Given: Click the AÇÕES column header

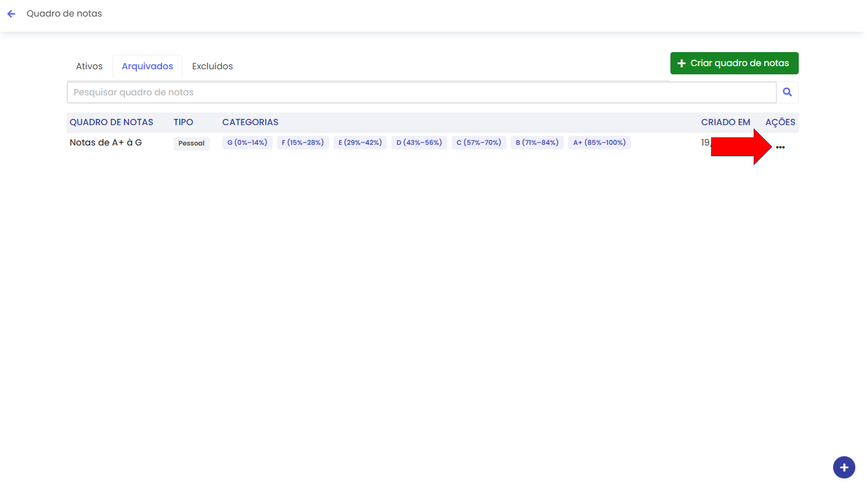Looking at the screenshot, I should 780,122.
